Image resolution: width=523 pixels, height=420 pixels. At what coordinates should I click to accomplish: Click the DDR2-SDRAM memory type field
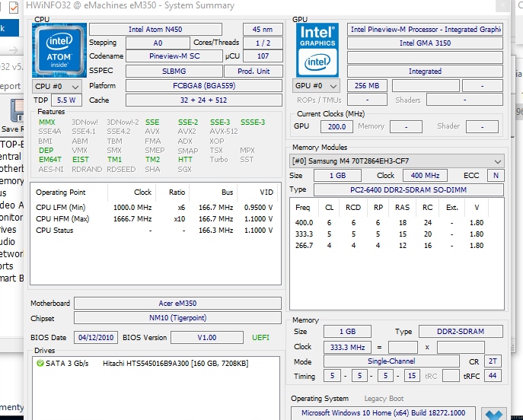(461, 331)
